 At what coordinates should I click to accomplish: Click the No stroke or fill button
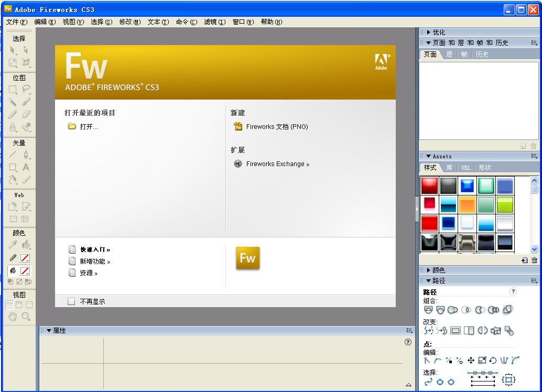pyautogui.click(x=19, y=281)
